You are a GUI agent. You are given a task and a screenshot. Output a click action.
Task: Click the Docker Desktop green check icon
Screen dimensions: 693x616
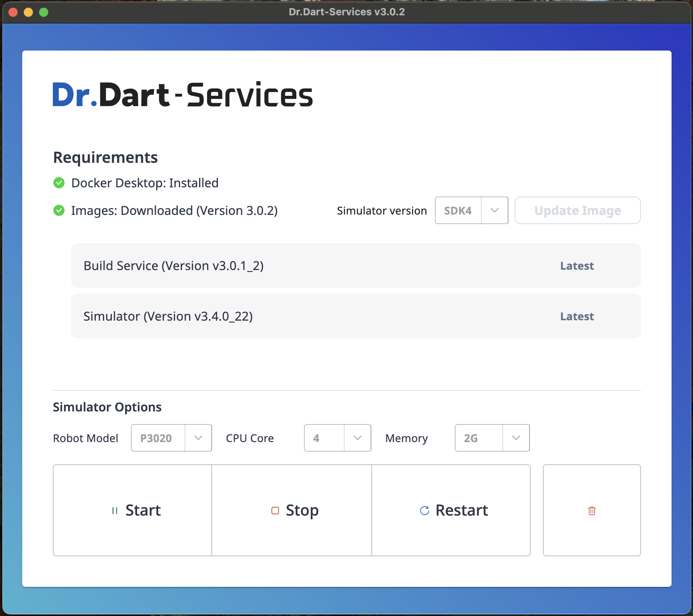coord(59,183)
